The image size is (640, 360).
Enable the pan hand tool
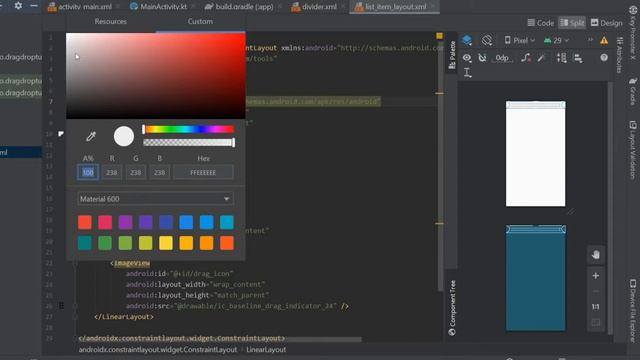point(596,255)
